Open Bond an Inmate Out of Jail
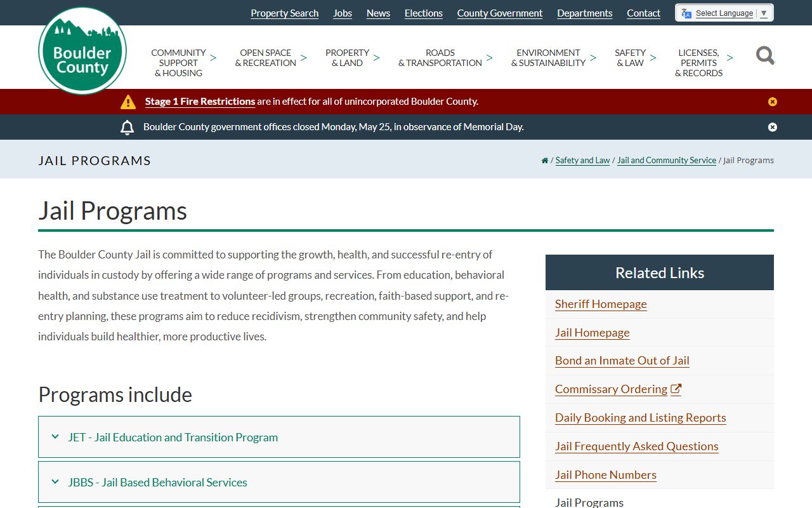This screenshot has height=508, width=812. [622, 361]
